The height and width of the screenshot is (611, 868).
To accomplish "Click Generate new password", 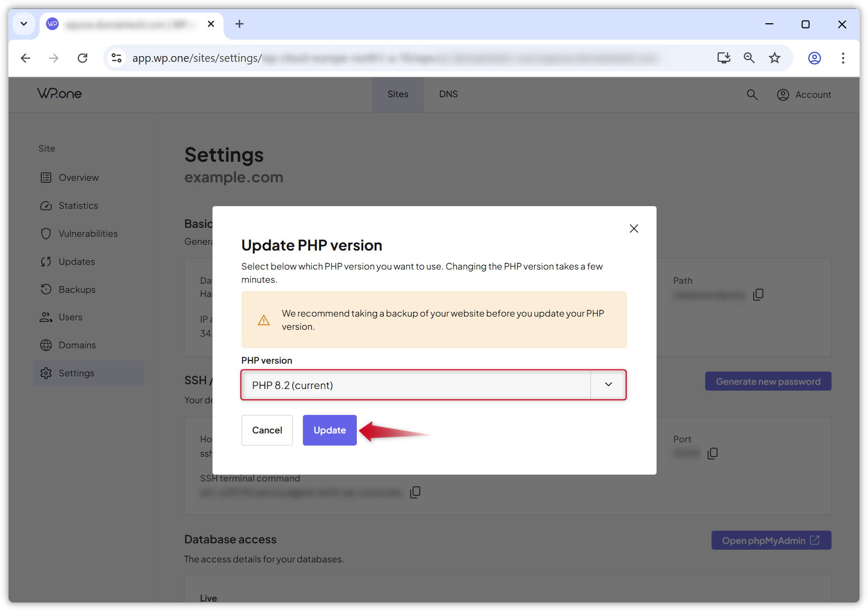I will coord(768,381).
